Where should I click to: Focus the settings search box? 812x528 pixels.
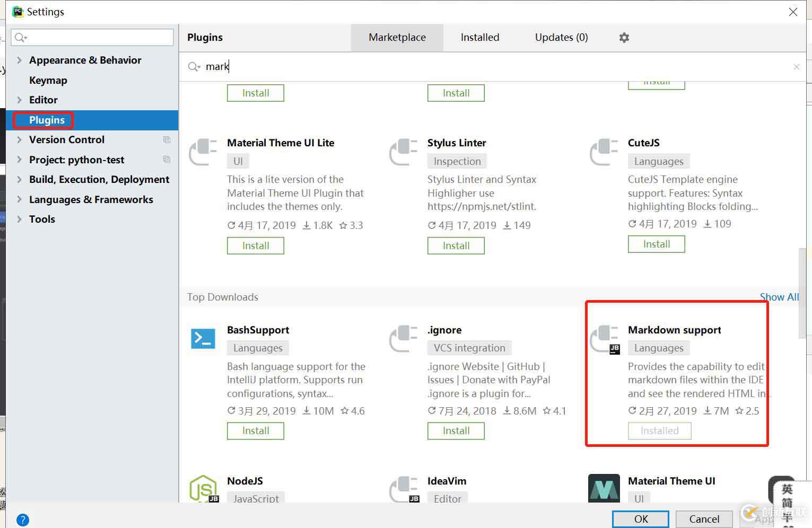pos(92,37)
